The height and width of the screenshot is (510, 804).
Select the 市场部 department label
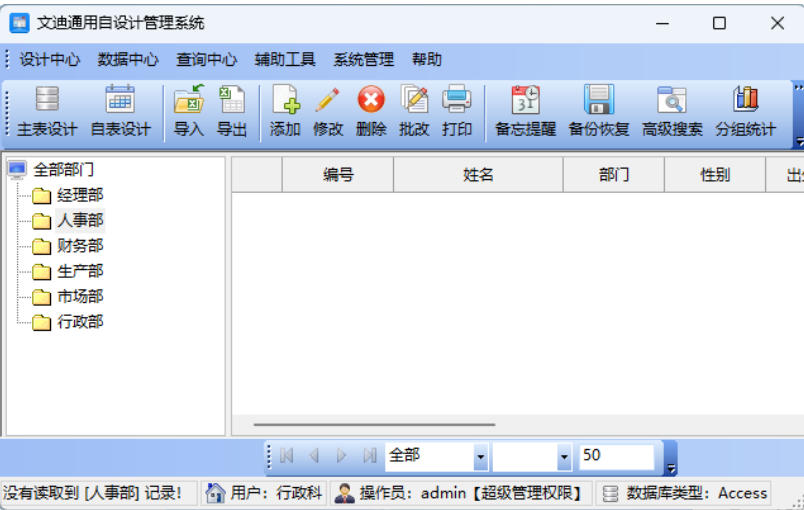(x=81, y=296)
